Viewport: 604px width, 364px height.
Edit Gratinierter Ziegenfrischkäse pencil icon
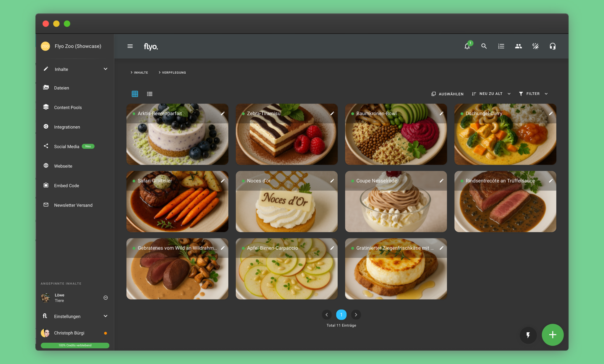[441, 248]
